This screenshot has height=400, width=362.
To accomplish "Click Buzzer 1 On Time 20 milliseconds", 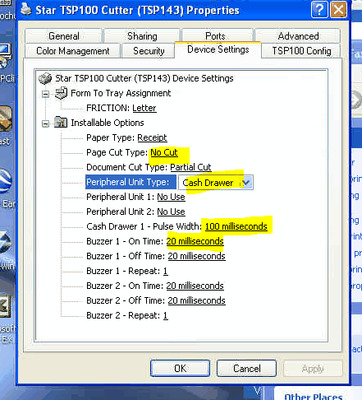I will 195,241.
